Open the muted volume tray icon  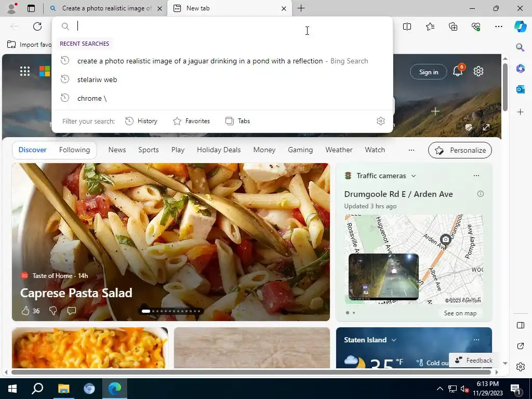click(464, 389)
